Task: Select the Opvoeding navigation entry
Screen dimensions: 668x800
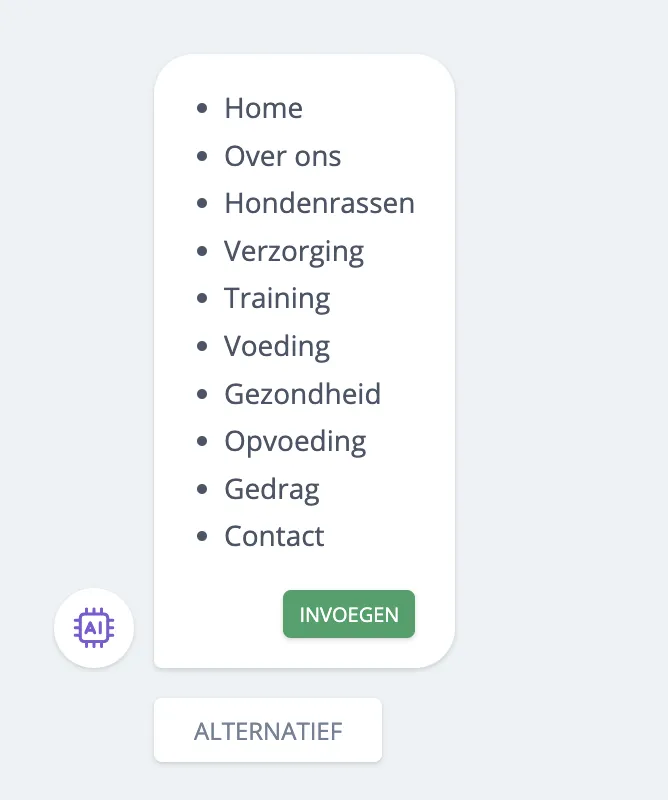Action: [x=295, y=441]
